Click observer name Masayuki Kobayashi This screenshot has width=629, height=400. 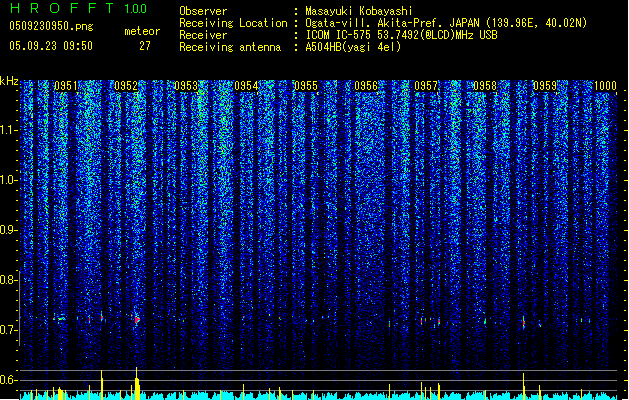[x=359, y=11]
